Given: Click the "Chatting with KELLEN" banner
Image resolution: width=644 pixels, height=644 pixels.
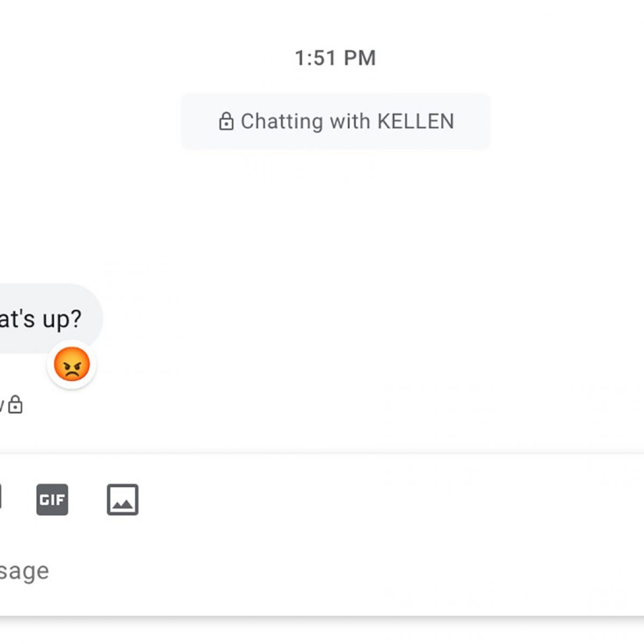Looking at the screenshot, I should 335,121.
